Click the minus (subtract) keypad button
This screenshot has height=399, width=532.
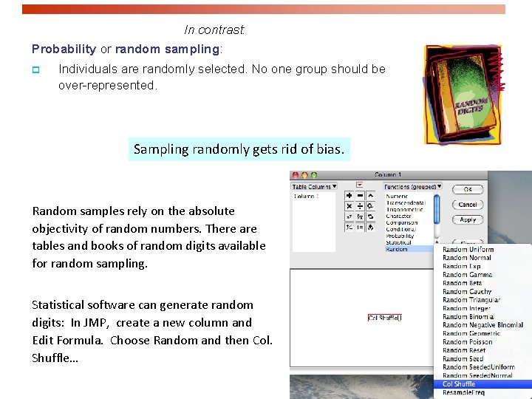(360, 196)
